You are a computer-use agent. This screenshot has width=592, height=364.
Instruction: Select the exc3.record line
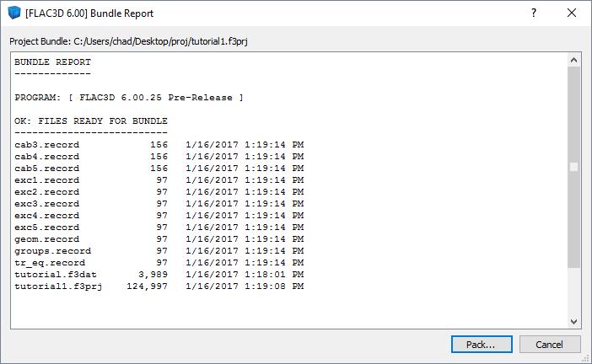(x=159, y=204)
